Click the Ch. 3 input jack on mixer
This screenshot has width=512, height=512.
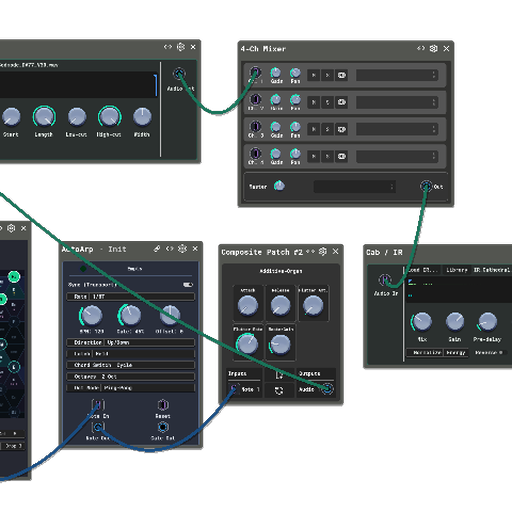point(255,126)
